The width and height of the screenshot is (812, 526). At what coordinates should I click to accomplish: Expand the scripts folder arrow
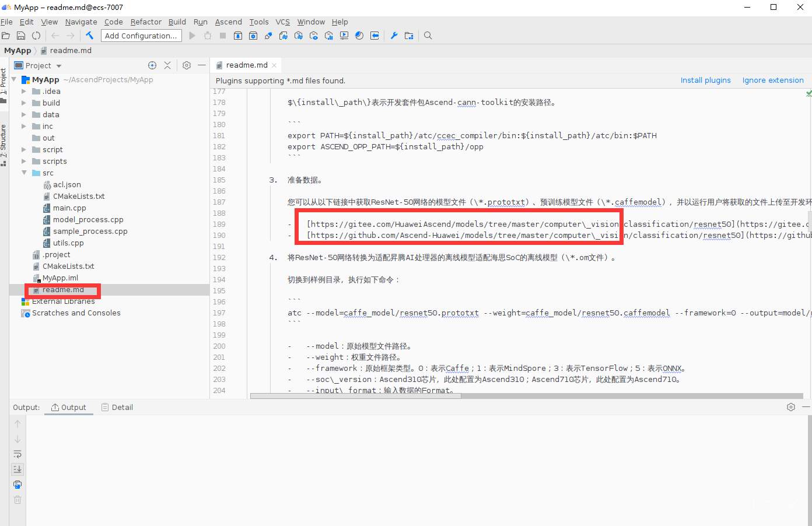[x=24, y=161]
